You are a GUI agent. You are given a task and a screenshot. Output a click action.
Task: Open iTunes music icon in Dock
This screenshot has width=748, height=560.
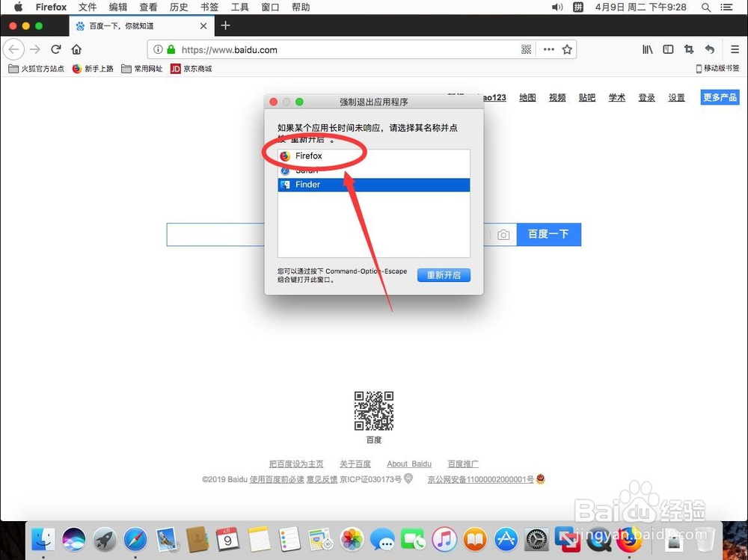point(444,540)
